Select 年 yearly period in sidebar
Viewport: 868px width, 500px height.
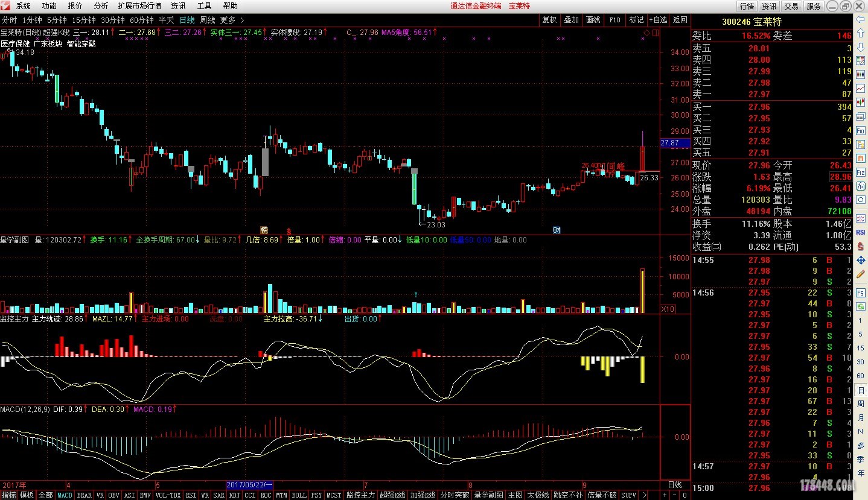pos(861,473)
